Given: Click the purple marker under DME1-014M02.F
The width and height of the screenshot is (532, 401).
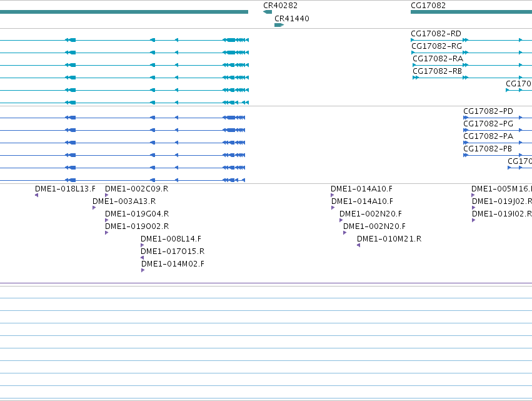Looking at the screenshot, I should click(x=143, y=270).
